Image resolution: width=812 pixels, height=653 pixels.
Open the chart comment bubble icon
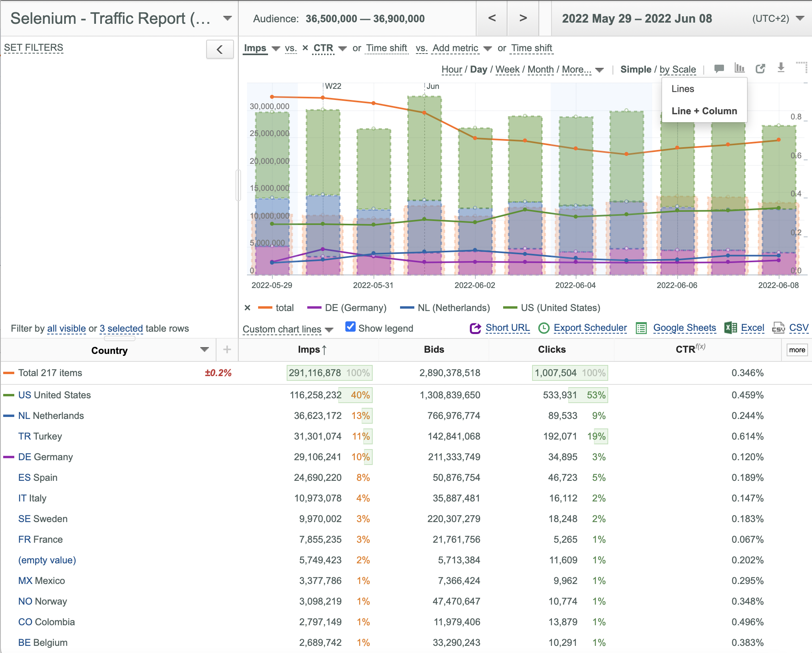(x=719, y=69)
